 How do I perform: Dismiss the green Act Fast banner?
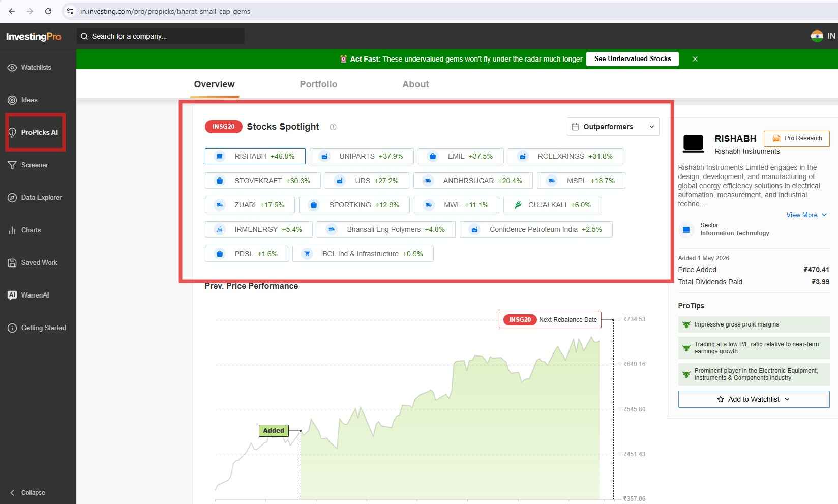(695, 59)
